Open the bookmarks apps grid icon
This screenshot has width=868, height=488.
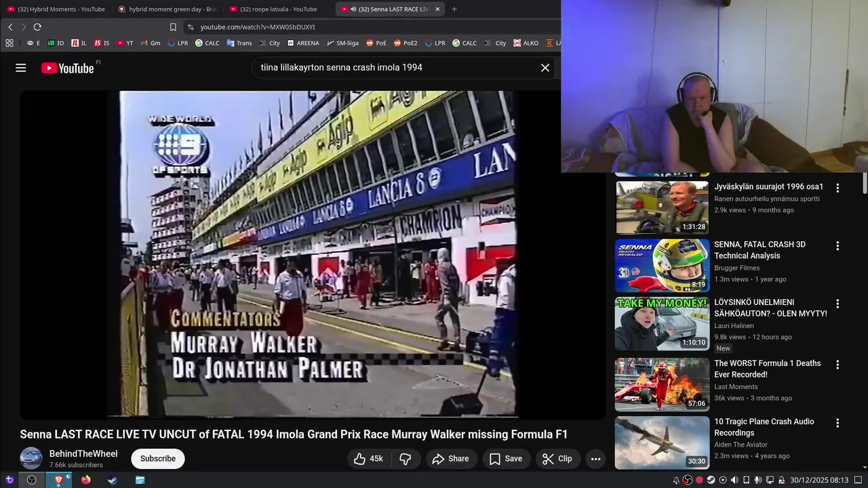click(x=9, y=43)
